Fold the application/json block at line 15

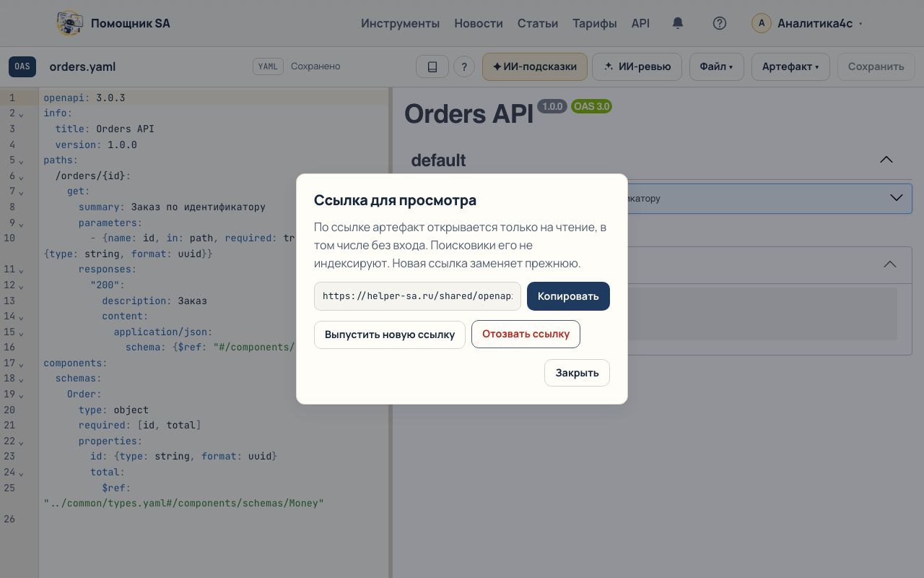coord(21,333)
